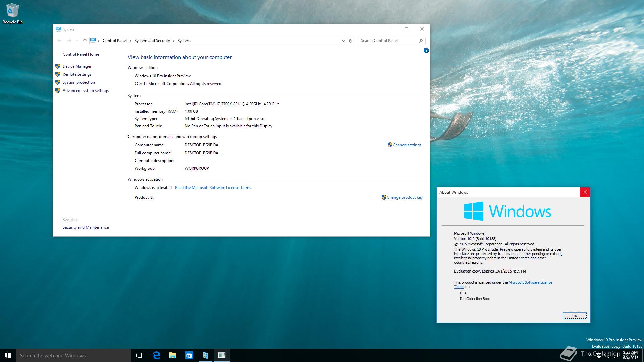This screenshot has height=362, width=644.
Task: Open Remote settings link
Action: point(77,74)
